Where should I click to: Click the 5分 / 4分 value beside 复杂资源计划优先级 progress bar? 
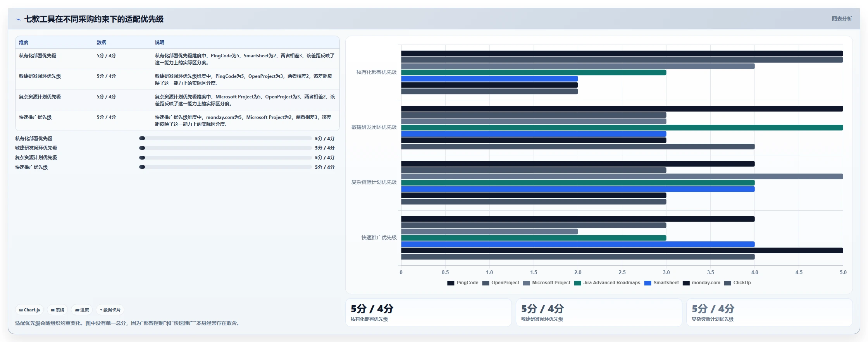[325, 158]
